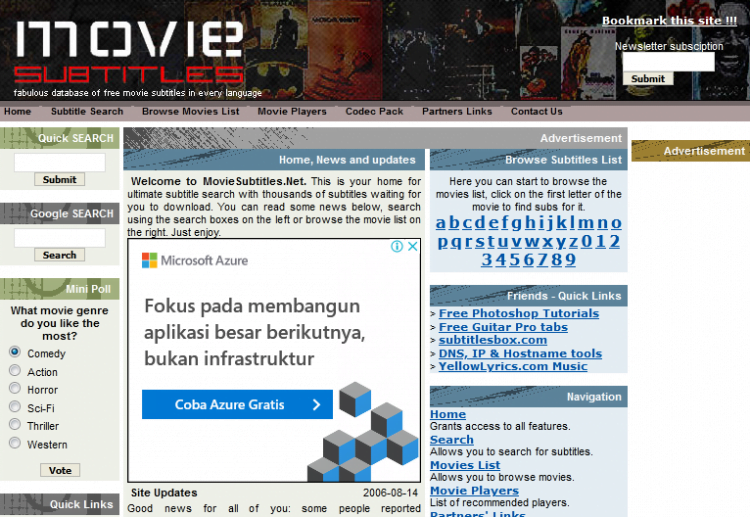Select the Horror radio option
The width and height of the screenshot is (750, 517).
[15, 388]
